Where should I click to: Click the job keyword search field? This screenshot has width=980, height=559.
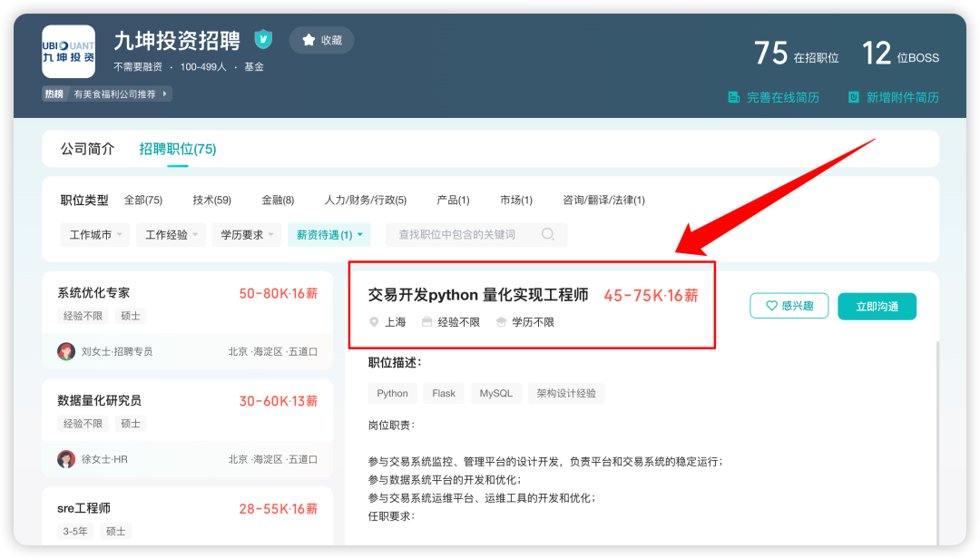(476, 234)
